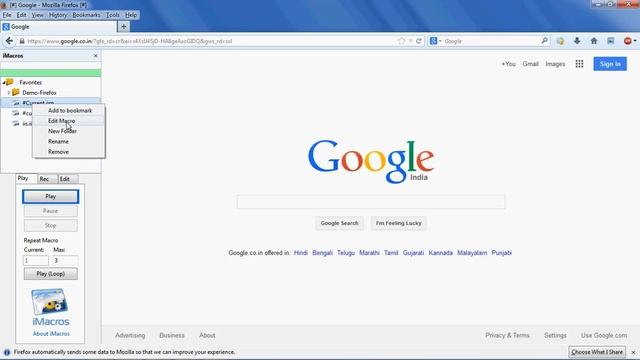The height and width of the screenshot is (360, 640).
Task: Click the iMacros Play button
Action: [x=51, y=196]
